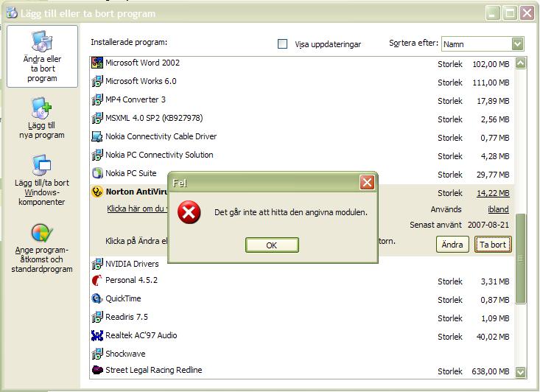Screen dimensions: 540x392
Task: Select 'Microsoft Works 6.0' entry text
Action: click(x=141, y=81)
